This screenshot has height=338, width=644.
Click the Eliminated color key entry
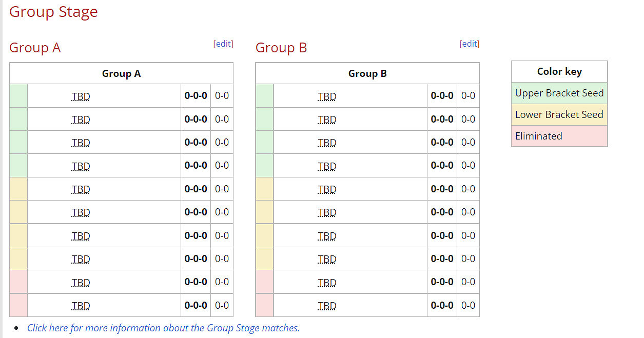tap(559, 136)
